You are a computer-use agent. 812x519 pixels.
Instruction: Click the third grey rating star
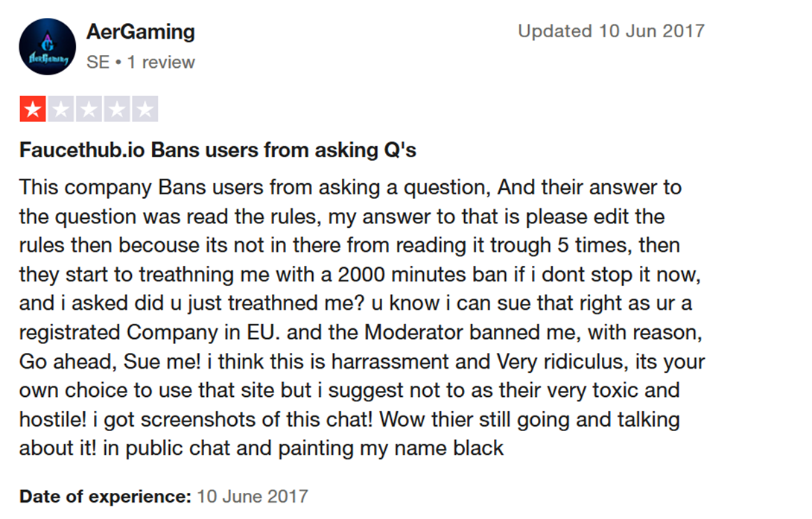pos(89,110)
